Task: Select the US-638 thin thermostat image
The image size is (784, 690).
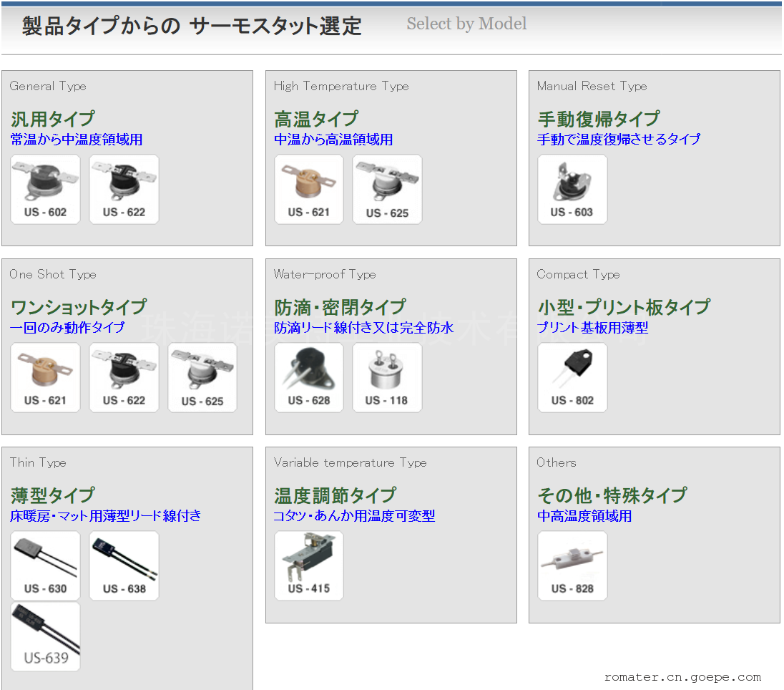Action: tap(124, 565)
